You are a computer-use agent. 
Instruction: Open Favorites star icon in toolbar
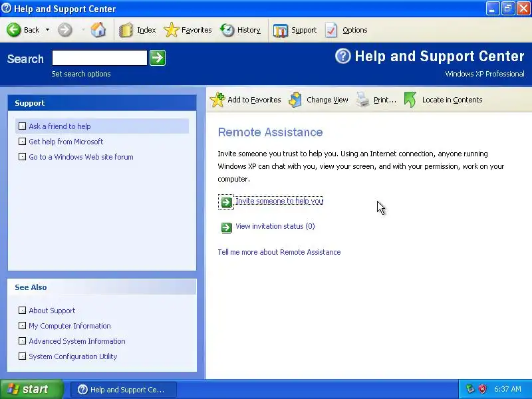[x=172, y=30]
